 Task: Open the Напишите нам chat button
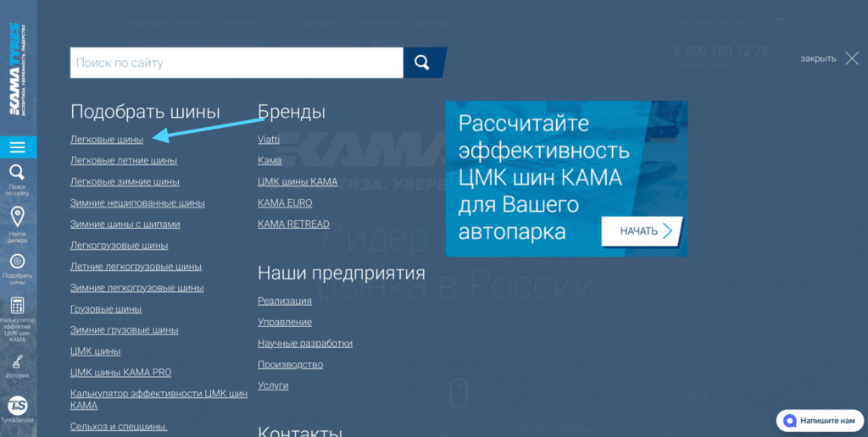tap(820, 421)
